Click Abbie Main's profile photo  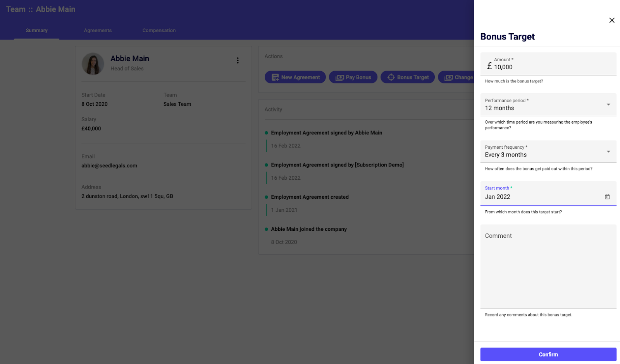point(93,64)
